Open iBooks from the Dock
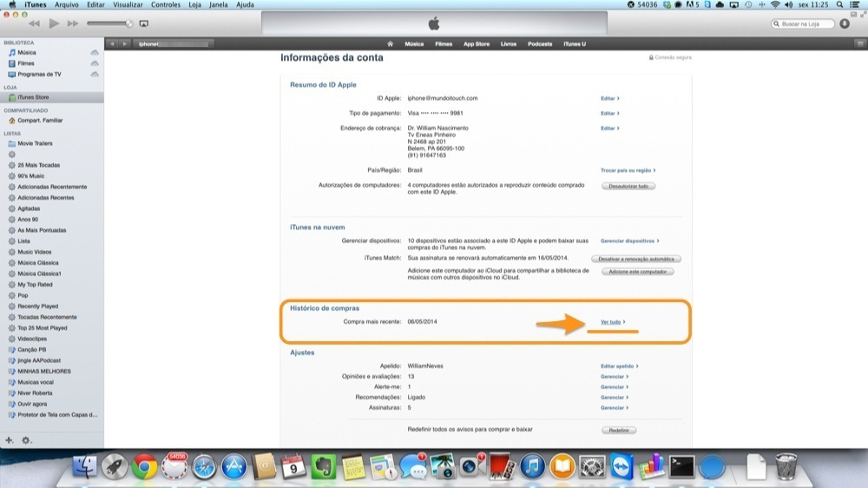 562,467
